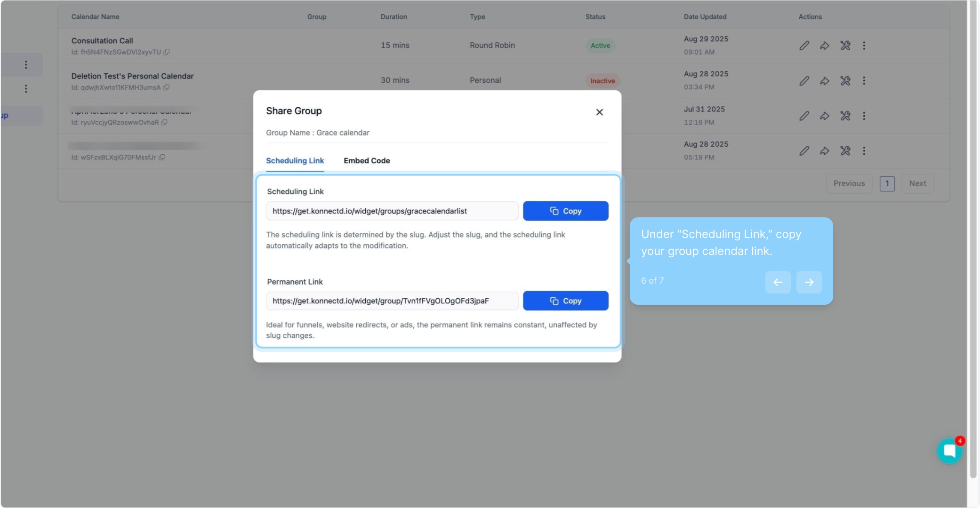
Task: Copy the scheduling link URL
Action: [x=565, y=211]
